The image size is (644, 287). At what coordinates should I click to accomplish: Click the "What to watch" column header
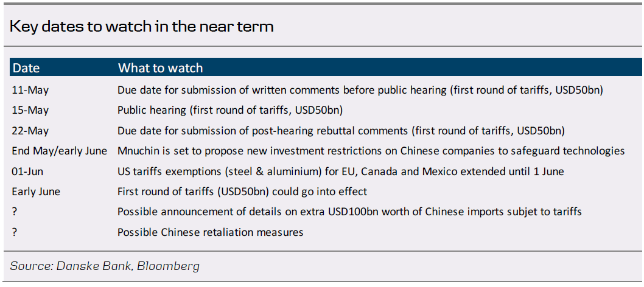click(x=160, y=67)
